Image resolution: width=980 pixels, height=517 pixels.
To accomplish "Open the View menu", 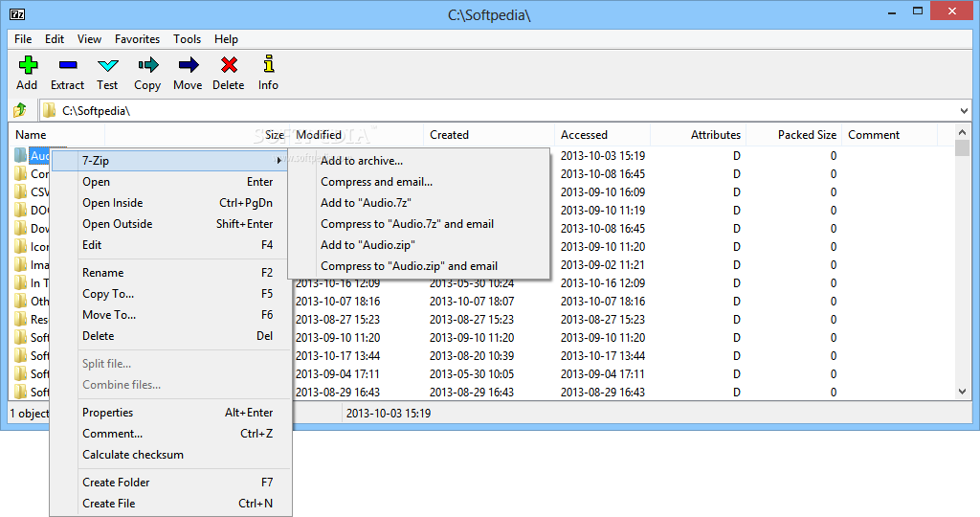I will click(89, 39).
